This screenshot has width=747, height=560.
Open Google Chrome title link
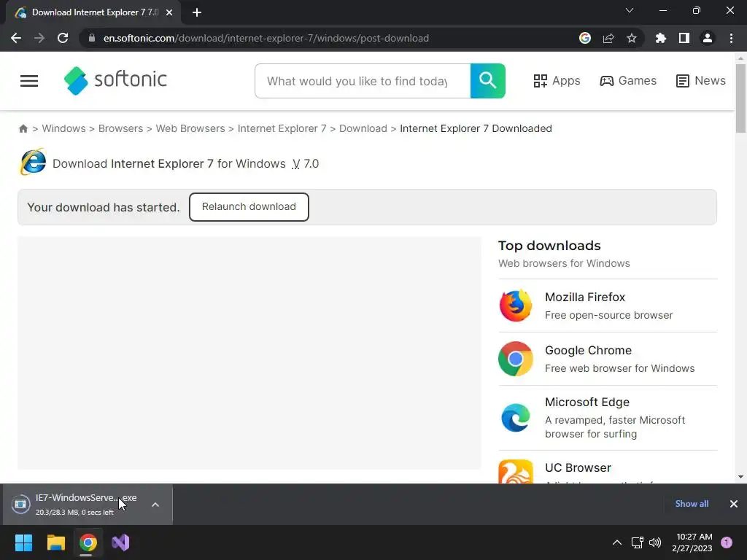pyautogui.click(x=589, y=351)
